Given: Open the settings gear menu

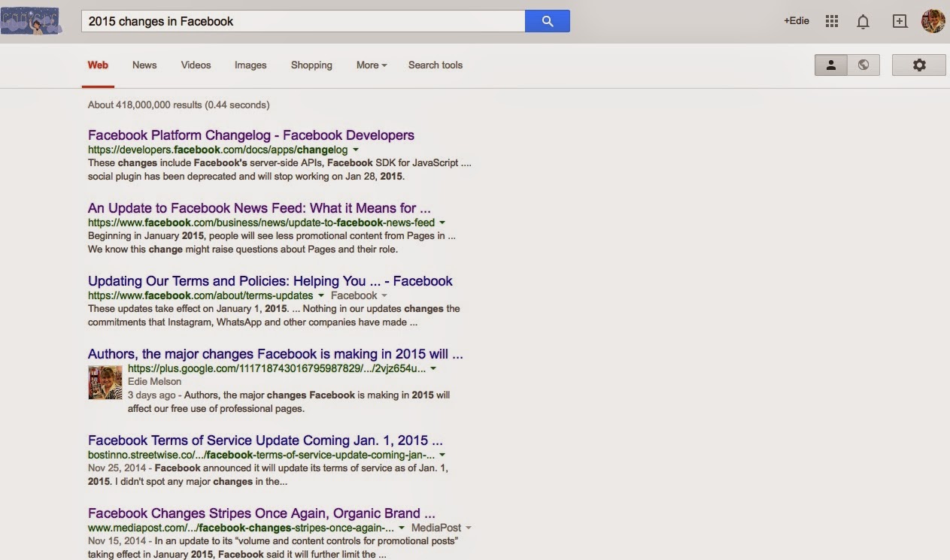Looking at the screenshot, I should point(919,65).
